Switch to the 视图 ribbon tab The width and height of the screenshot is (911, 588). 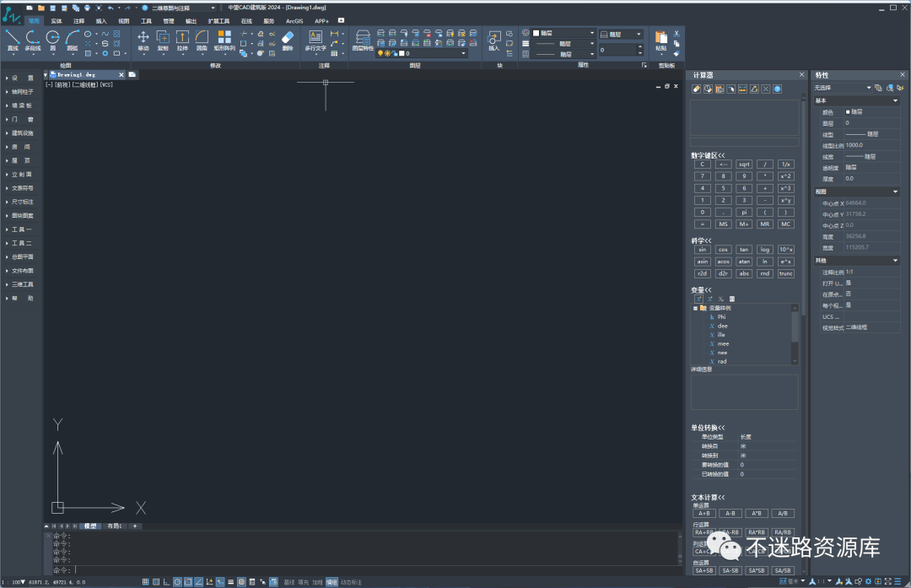[124, 21]
